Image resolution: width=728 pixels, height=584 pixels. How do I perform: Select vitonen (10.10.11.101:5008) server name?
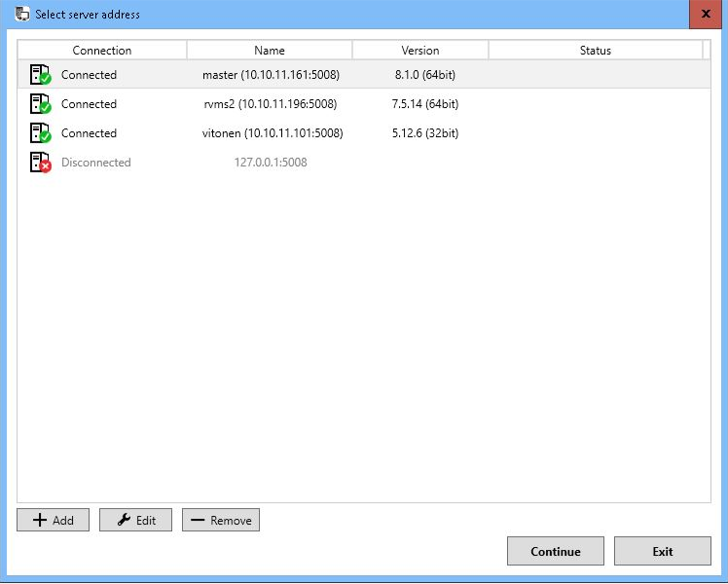click(271, 133)
